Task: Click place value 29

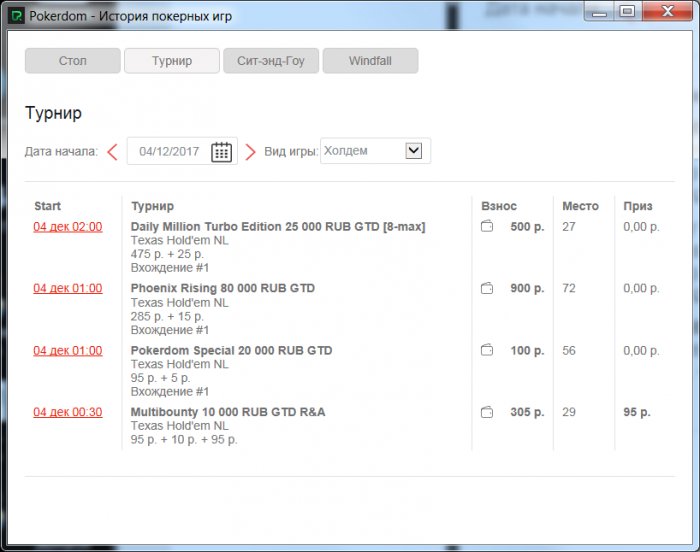Action: [x=569, y=412]
